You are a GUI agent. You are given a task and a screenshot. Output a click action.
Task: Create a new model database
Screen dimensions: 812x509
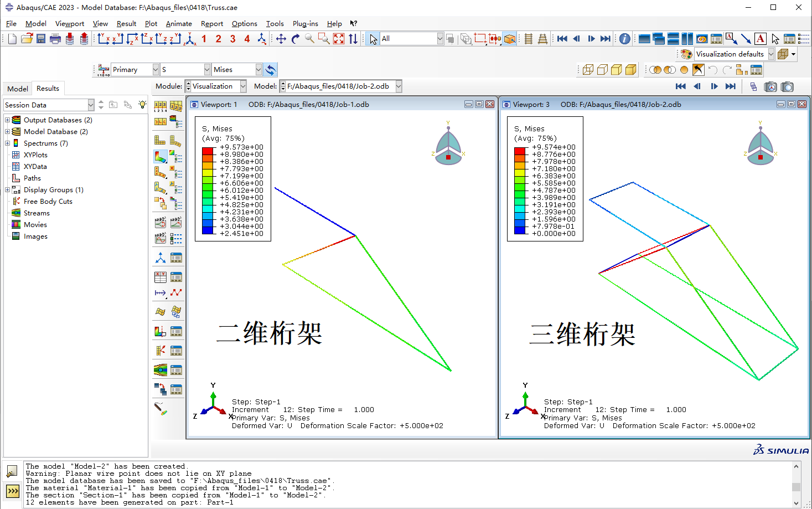(x=12, y=38)
